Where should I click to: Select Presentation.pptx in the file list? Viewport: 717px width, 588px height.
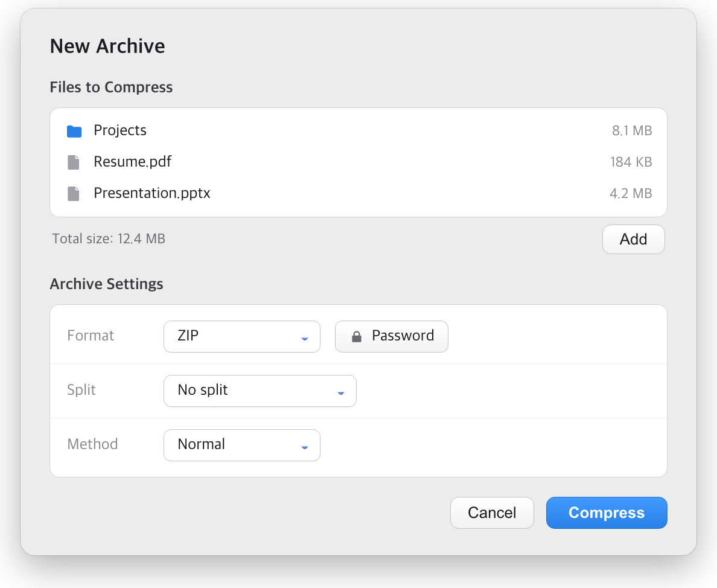358,193
